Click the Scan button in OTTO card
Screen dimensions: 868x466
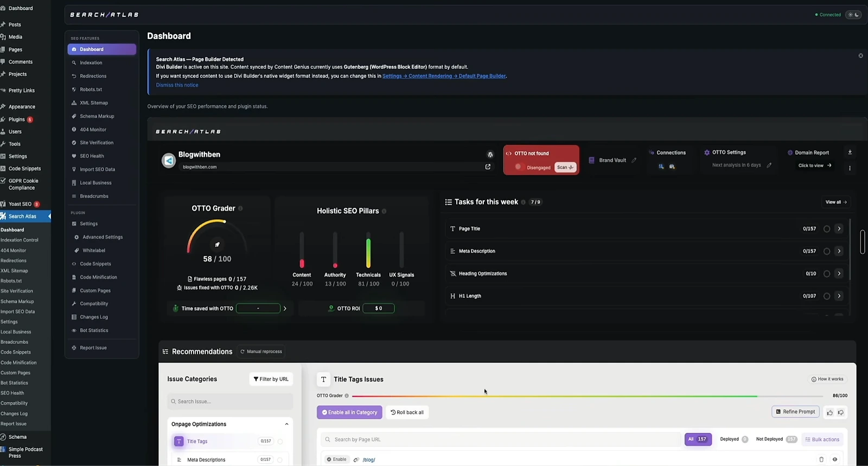pyautogui.click(x=565, y=167)
